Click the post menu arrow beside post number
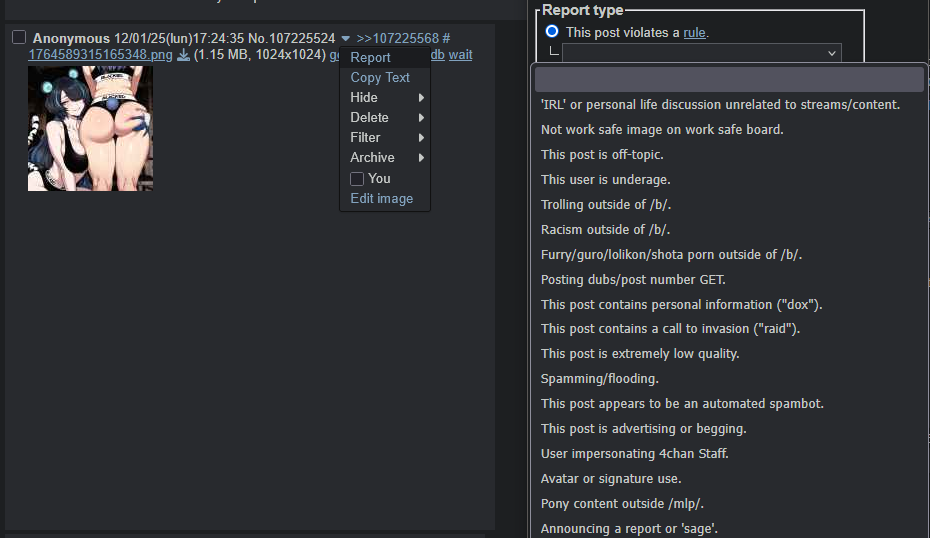The height and width of the screenshot is (538, 930). coord(345,39)
